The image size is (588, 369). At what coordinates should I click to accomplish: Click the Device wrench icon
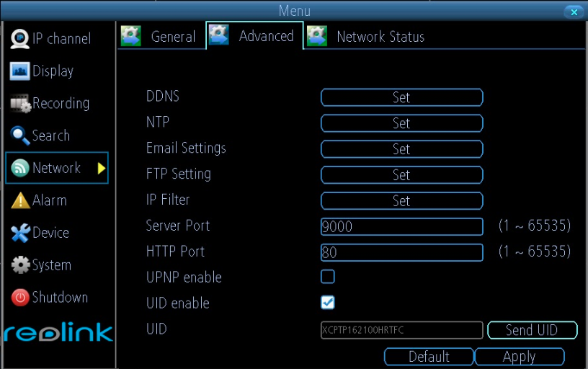20,233
